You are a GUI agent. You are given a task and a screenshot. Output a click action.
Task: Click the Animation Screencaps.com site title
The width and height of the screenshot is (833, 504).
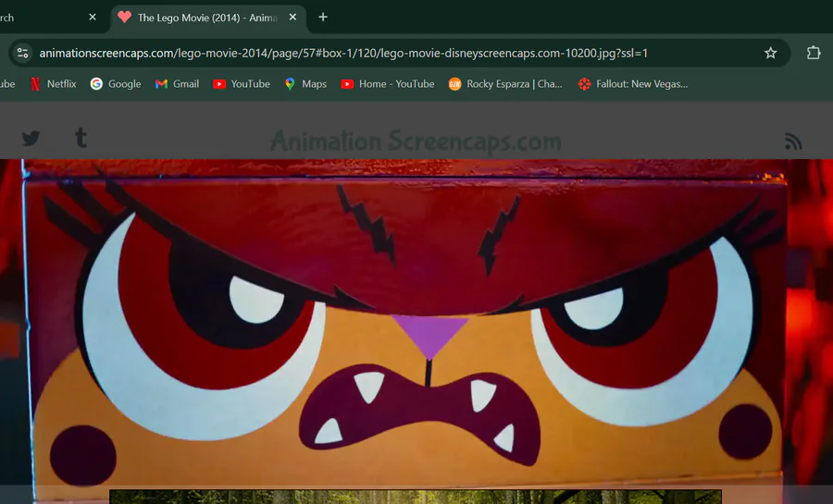(416, 141)
